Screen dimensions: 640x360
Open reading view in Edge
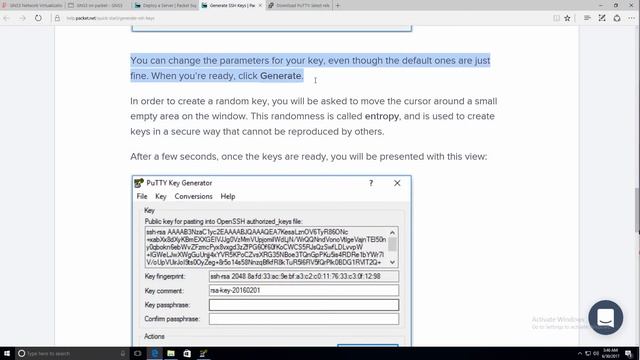(x=556, y=18)
